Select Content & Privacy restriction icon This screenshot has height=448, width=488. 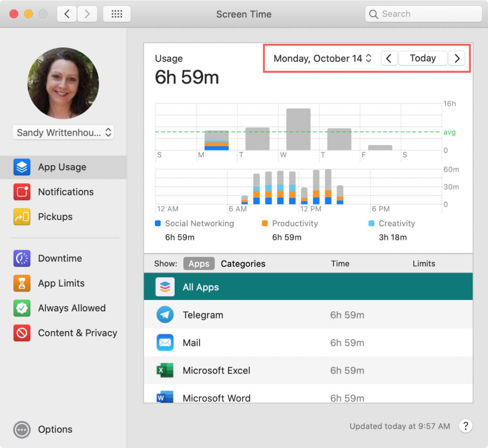[x=22, y=333]
